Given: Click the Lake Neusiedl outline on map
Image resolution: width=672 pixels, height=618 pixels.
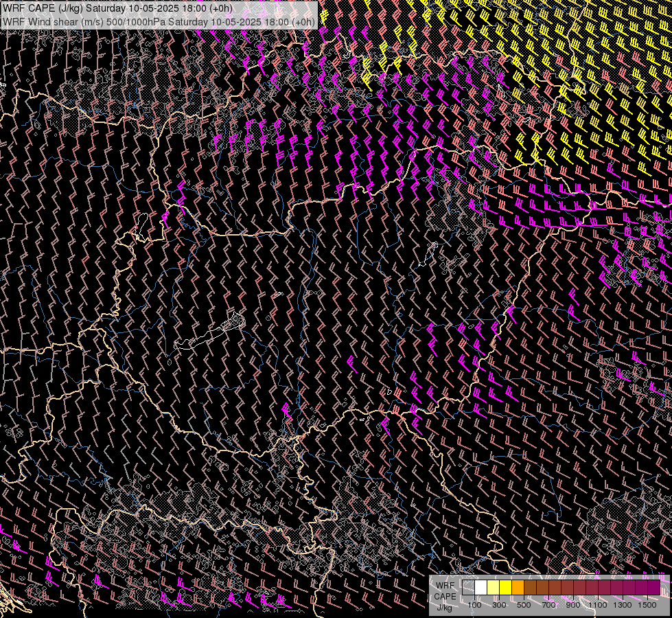Looking at the screenshot, I should tap(141, 227).
